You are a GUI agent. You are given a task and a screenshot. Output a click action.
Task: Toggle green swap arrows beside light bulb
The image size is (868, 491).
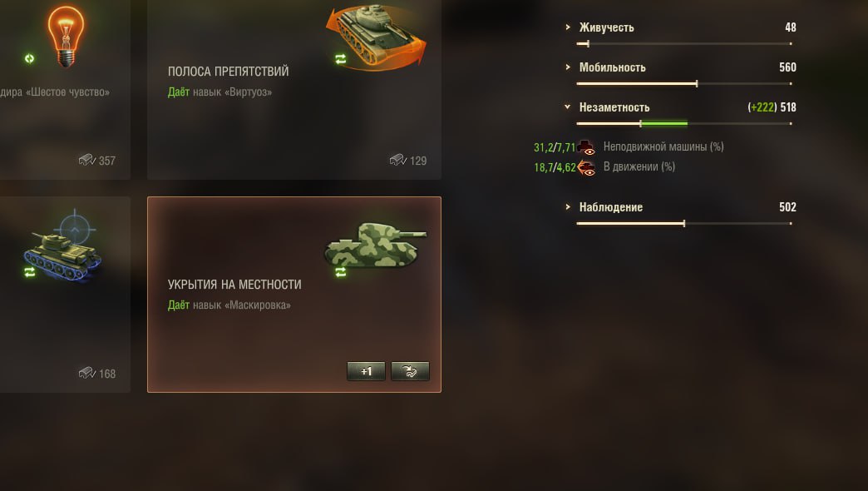click(29, 58)
